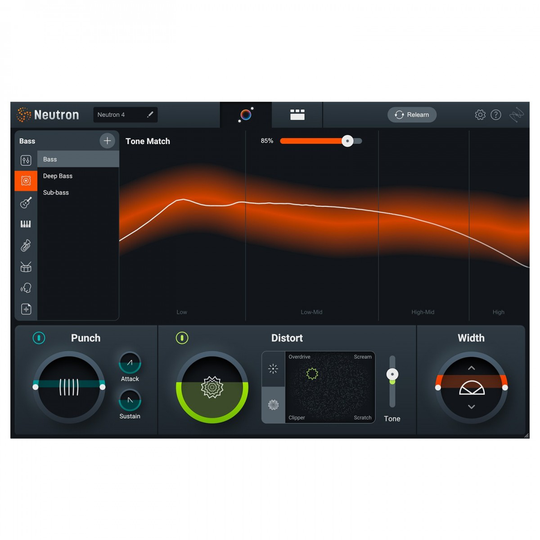Open the settings gear
Viewport: 540px width, 540px height.
point(480,115)
